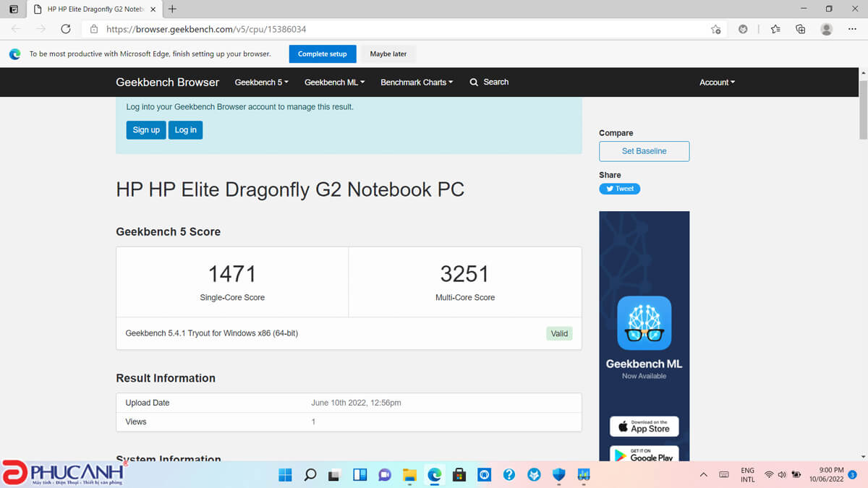
Task: Expand the Geekbench 5 menu
Action: 262,82
